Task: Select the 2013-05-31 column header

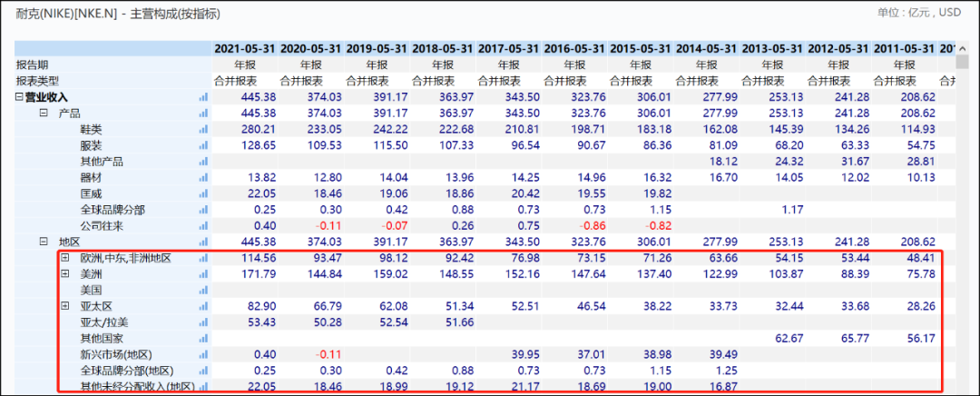Action: click(772, 48)
